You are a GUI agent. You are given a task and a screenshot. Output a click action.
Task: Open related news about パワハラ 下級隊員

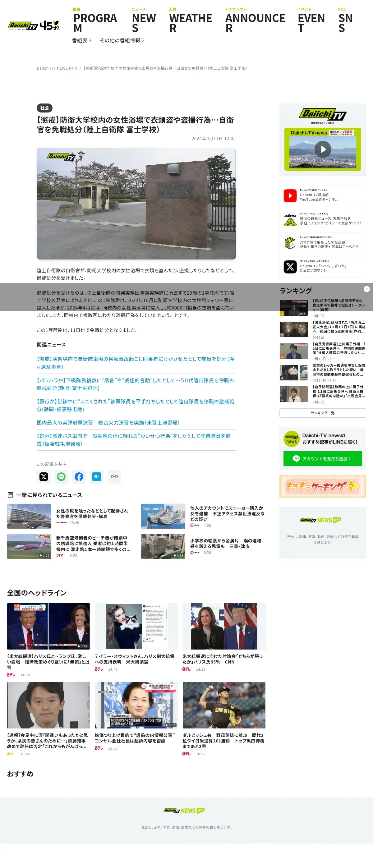click(x=136, y=384)
